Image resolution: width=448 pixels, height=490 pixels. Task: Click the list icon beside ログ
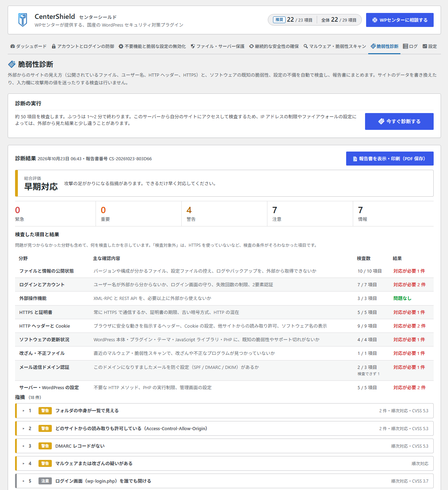pos(405,46)
